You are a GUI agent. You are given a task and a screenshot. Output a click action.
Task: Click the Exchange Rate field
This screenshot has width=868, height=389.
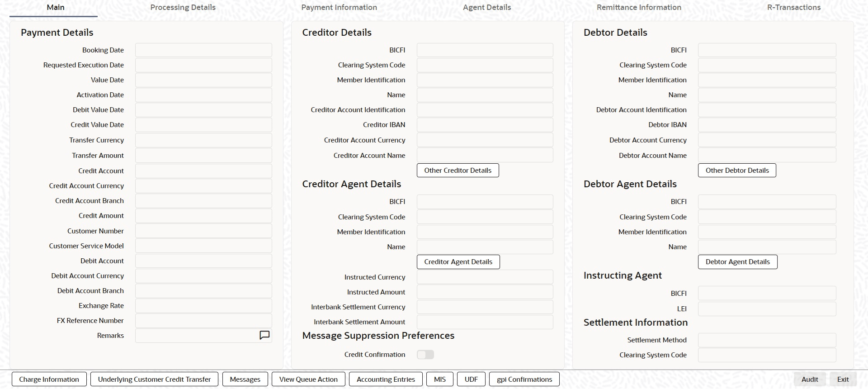pyautogui.click(x=203, y=306)
